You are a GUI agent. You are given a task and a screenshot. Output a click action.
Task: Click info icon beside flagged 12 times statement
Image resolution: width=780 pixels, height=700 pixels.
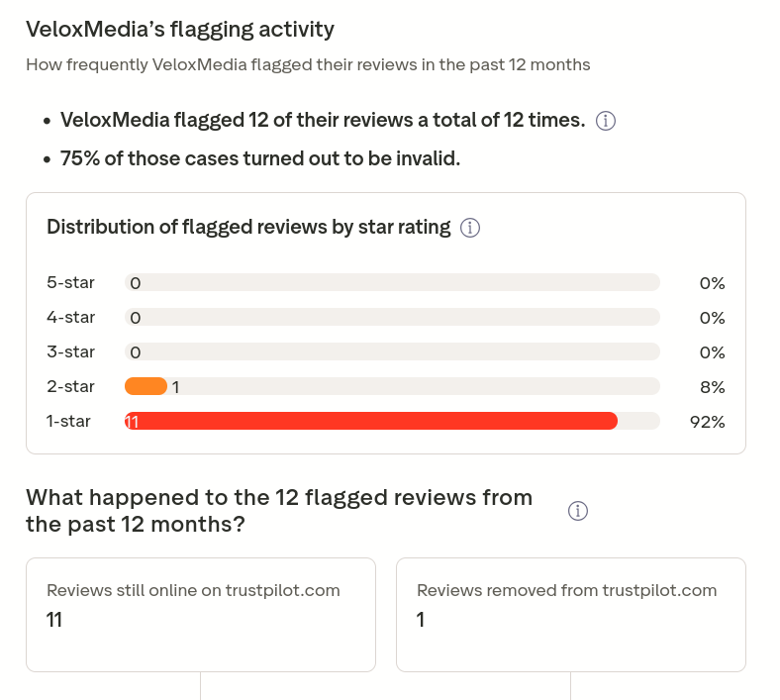(606, 121)
